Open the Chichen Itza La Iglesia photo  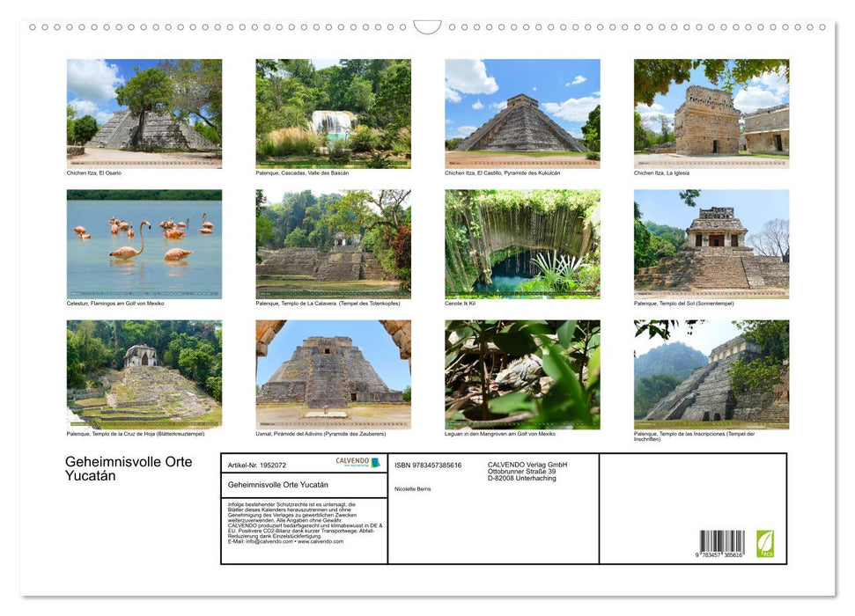711,113
